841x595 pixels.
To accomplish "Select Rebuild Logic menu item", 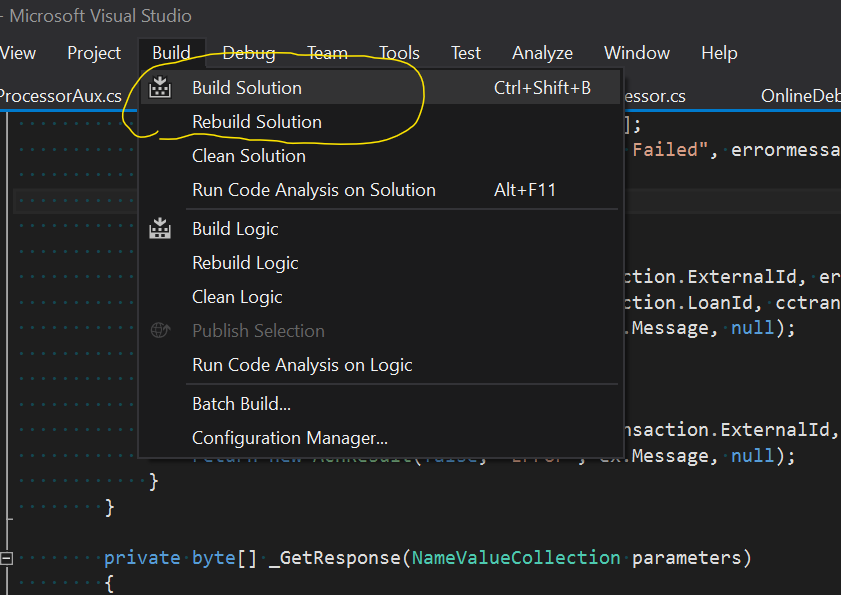I will [x=245, y=263].
